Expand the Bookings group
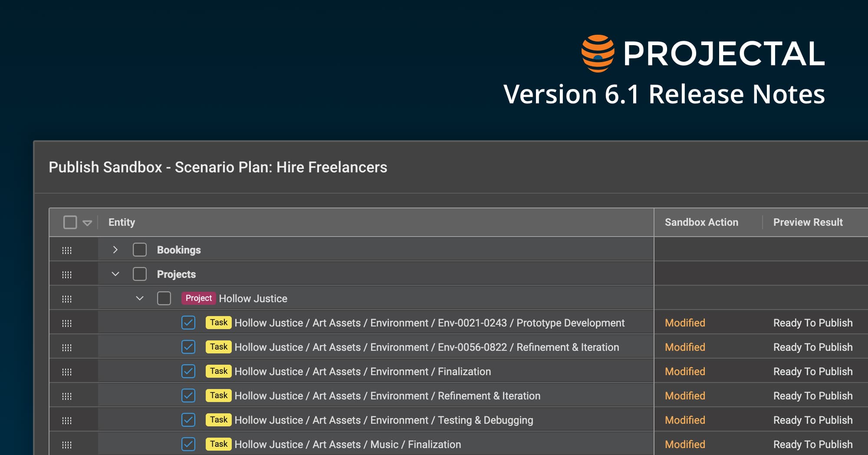 click(115, 250)
